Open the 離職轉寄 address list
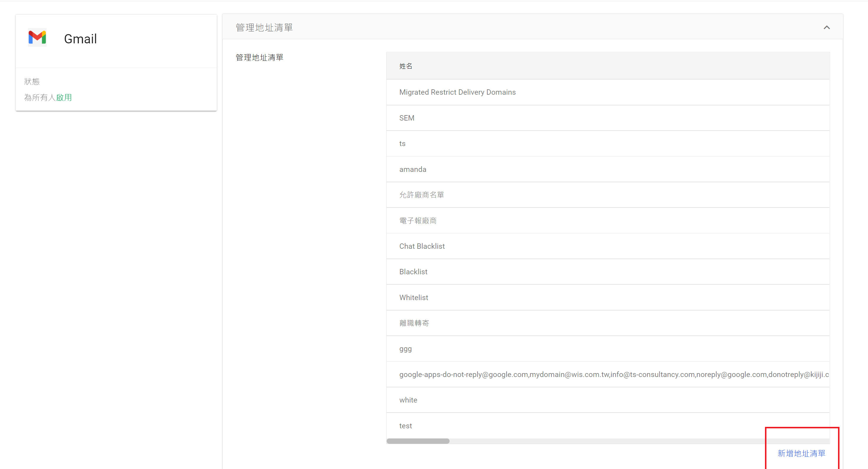 [608, 323]
